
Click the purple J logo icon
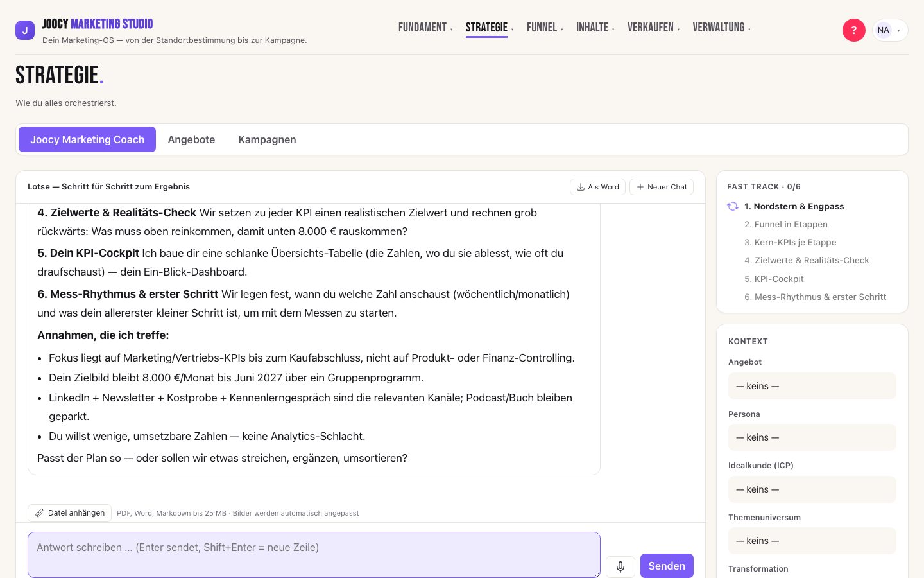tap(25, 30)
